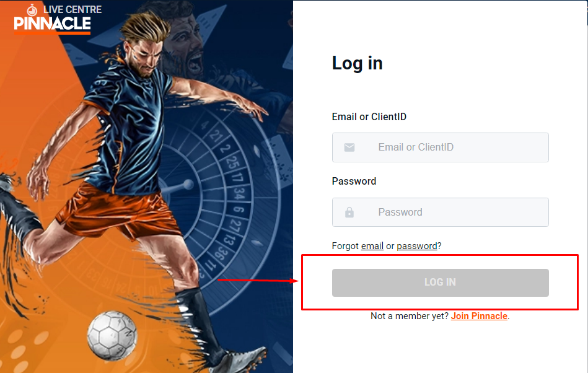Focus the Password input field
Viewport: 588px width, 373px height.
click(441, 212)
